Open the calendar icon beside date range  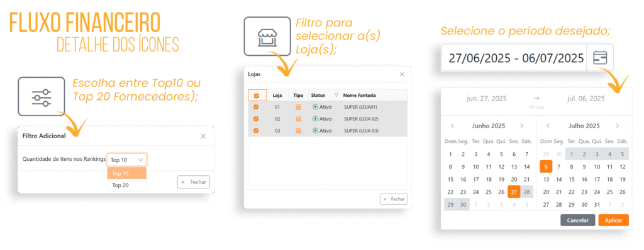[x=599, y=58]
